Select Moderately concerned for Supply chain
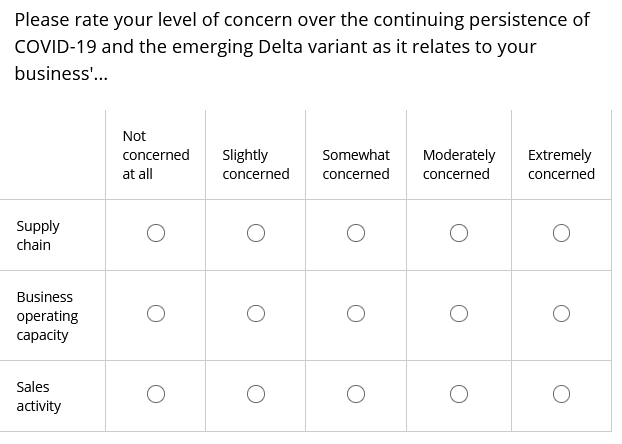 coord(459,233)
